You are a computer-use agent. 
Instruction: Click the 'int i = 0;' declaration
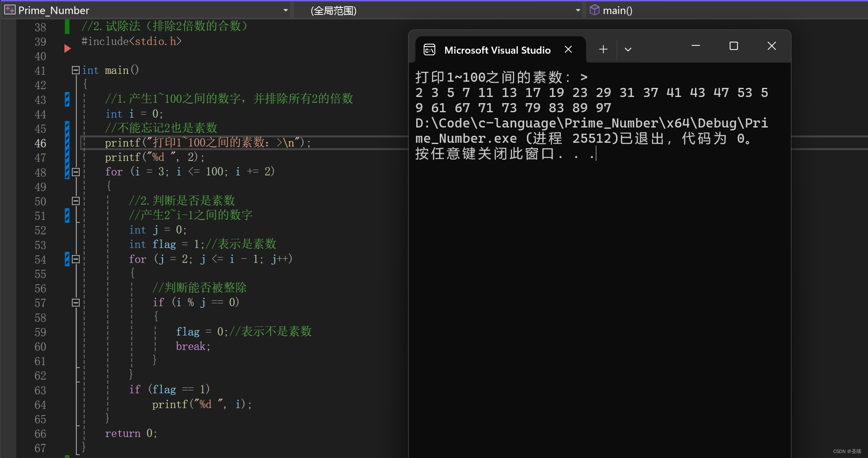click(x=134, y=114)
